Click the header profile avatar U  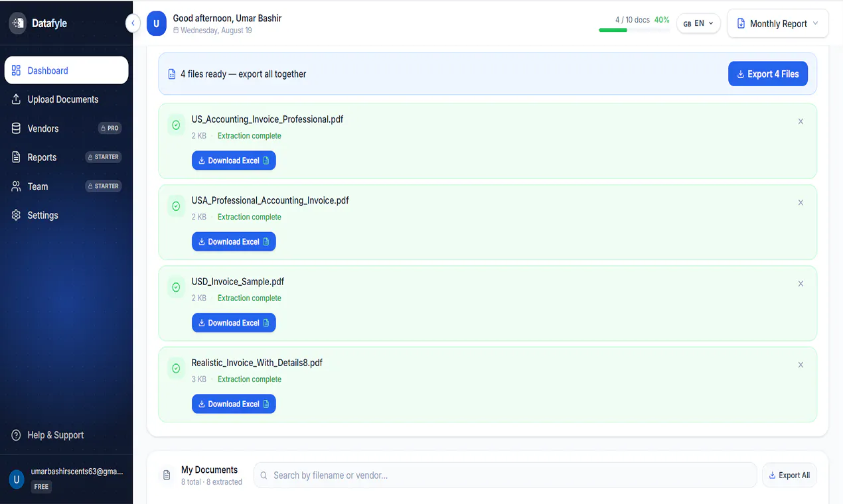pos(156,23)
